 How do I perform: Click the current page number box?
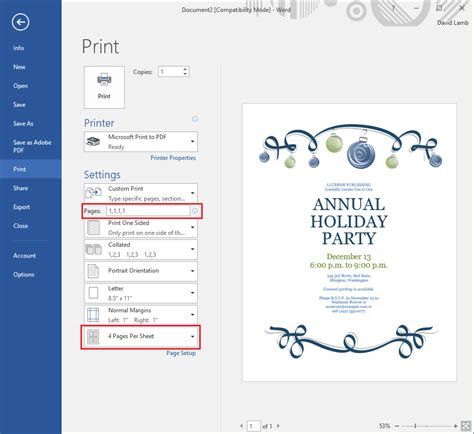pyautogui.click(x=254, y=426)
